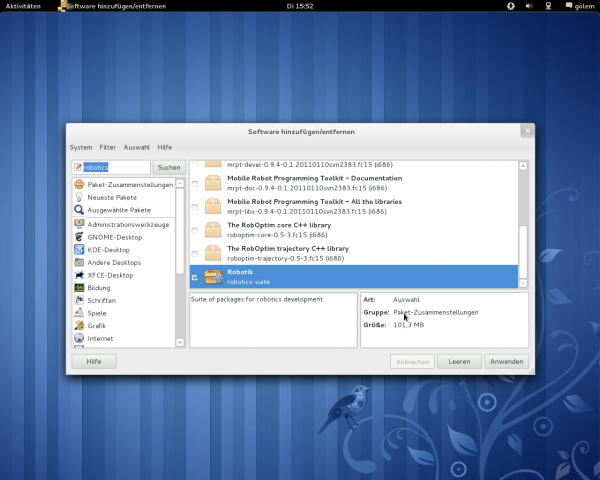Select the GNOME-Desktop category icon
The height and width of the screenshot is (480, 600).
click(x=79, y=237)
